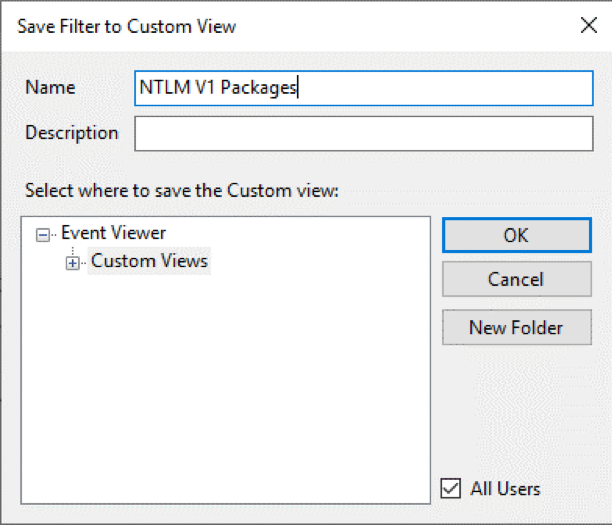Confirm saving with the OK button

tap(517, 235)
